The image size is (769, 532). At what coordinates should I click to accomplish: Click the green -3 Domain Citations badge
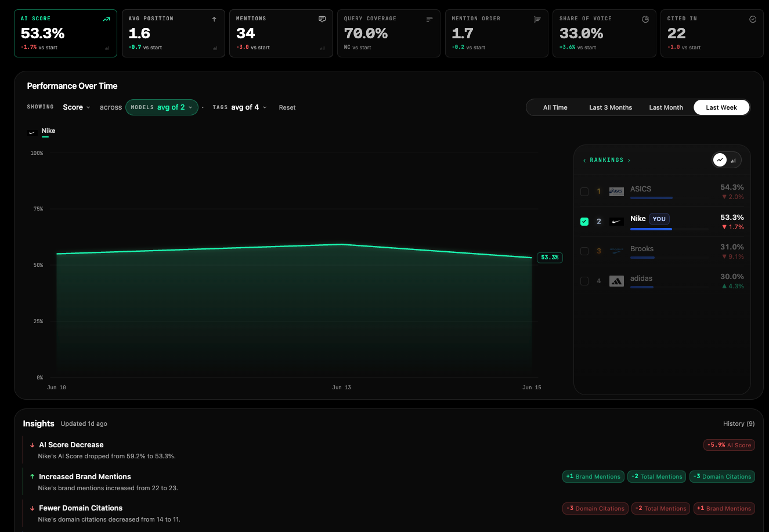[x=723, y=476]
